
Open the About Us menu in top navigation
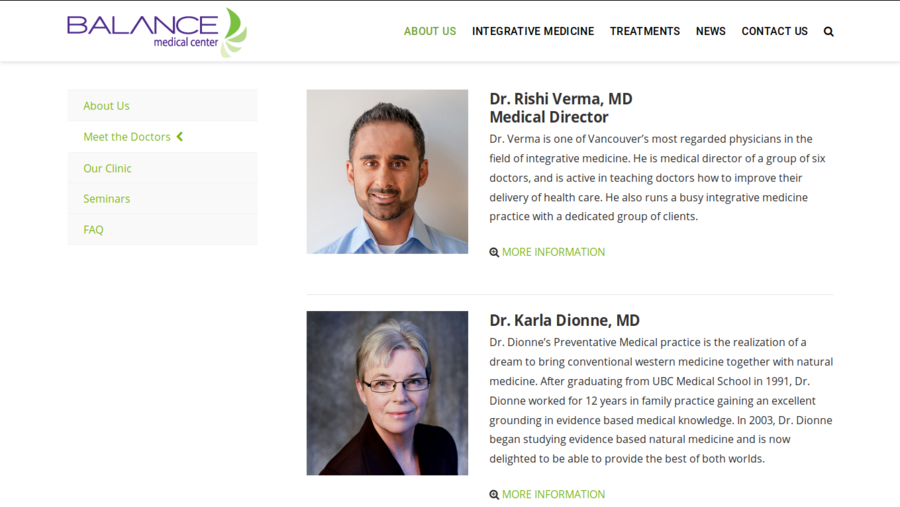click(430, 32)
